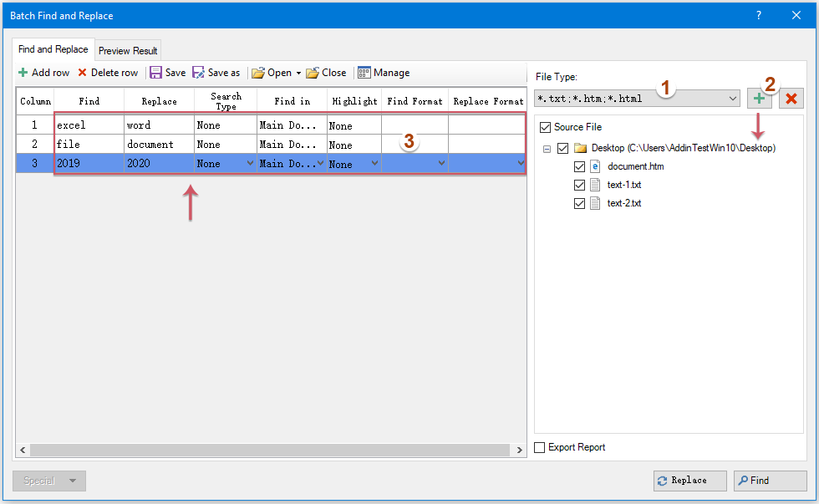This screenshot has width=819, height=504.
Task: Select the Find and Replace tab
Action: (52, 49)
